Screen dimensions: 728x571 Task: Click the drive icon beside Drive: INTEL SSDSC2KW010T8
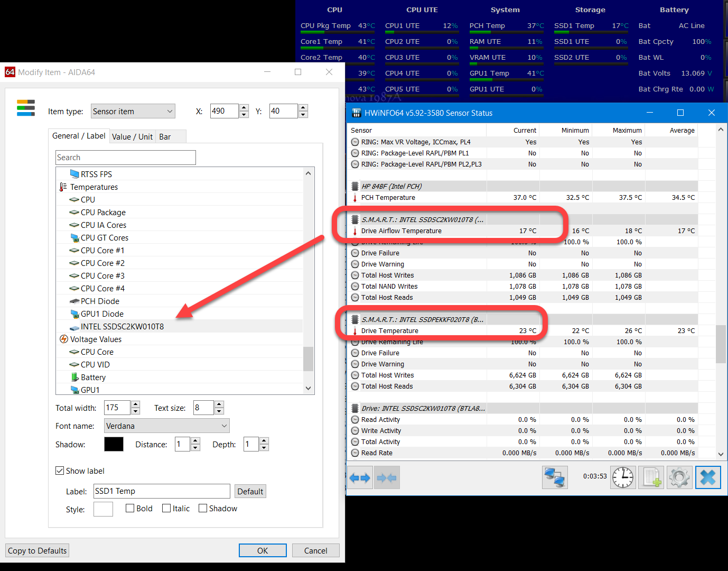355,408
